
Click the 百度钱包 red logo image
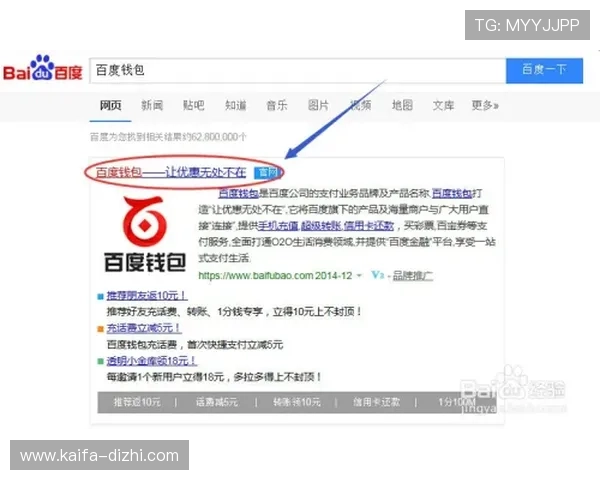[145, 234]
